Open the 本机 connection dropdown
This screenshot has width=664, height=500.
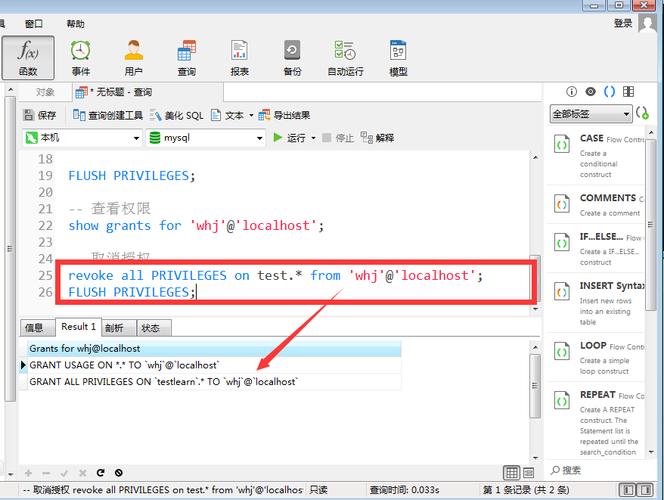82,138
